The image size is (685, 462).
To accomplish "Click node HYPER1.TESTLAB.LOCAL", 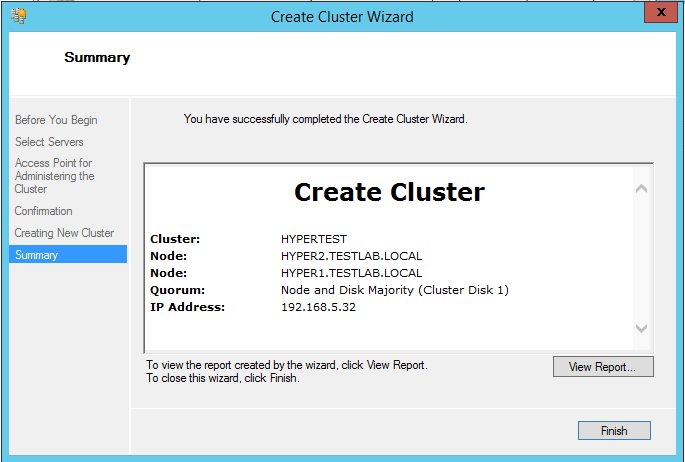I will coord(352,273).
